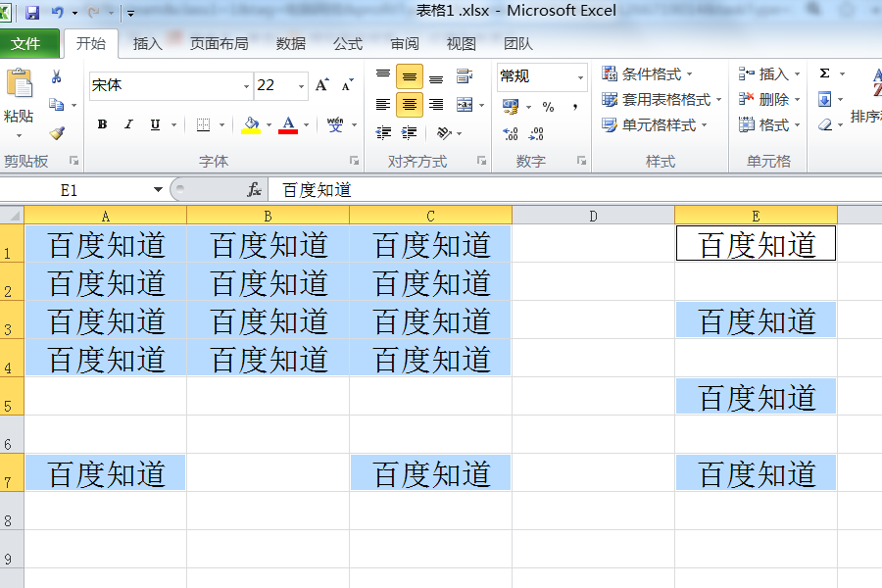
Task: Switch to 数据 tab
Action: pos(291,43)
